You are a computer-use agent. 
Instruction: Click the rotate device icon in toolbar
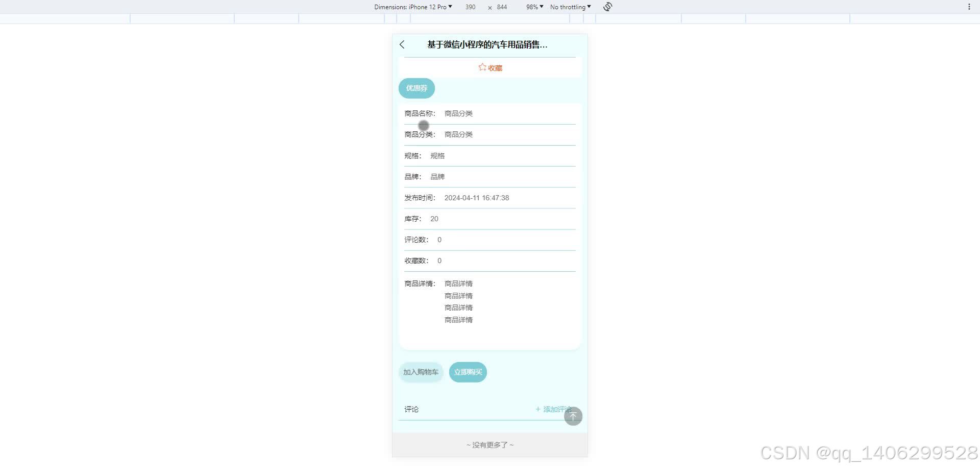click(607, 7)
